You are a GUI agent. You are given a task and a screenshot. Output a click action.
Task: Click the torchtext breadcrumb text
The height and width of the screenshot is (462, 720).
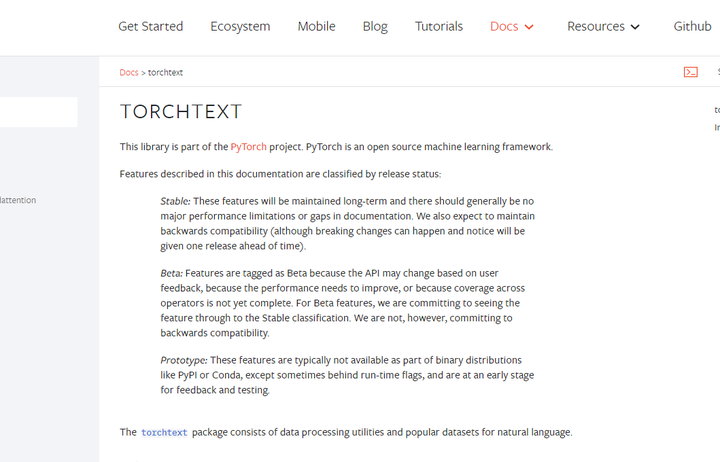pyautogui.click(x=165, y=72)
